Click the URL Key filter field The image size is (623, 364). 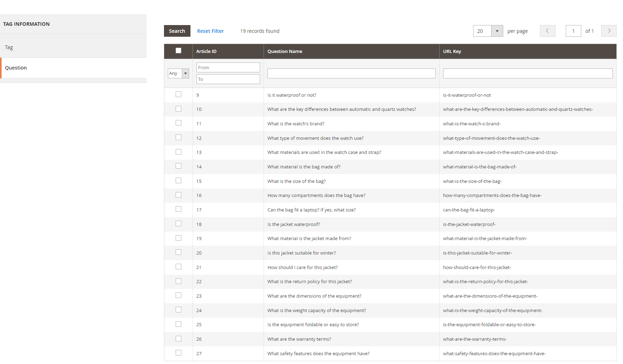tap(528, 73)
